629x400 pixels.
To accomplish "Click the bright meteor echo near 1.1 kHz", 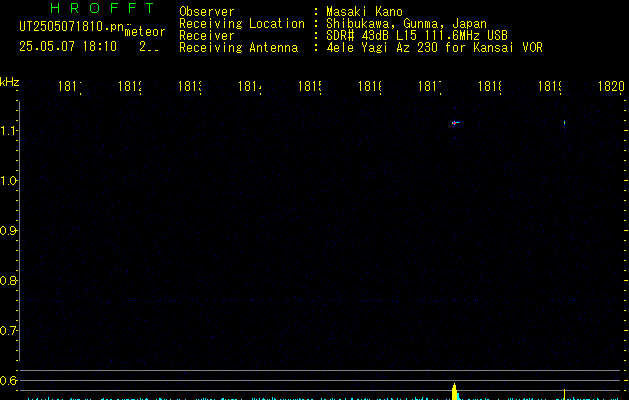I will (455, 123).
